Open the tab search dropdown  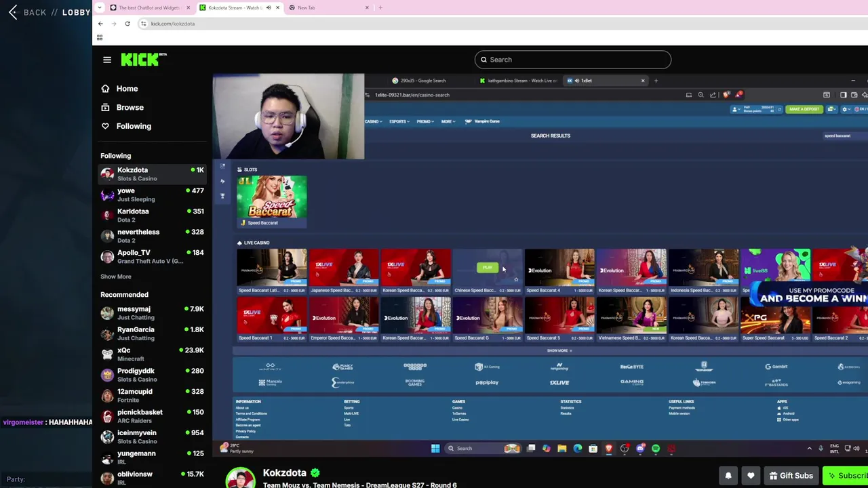click(x=100, y=7)
